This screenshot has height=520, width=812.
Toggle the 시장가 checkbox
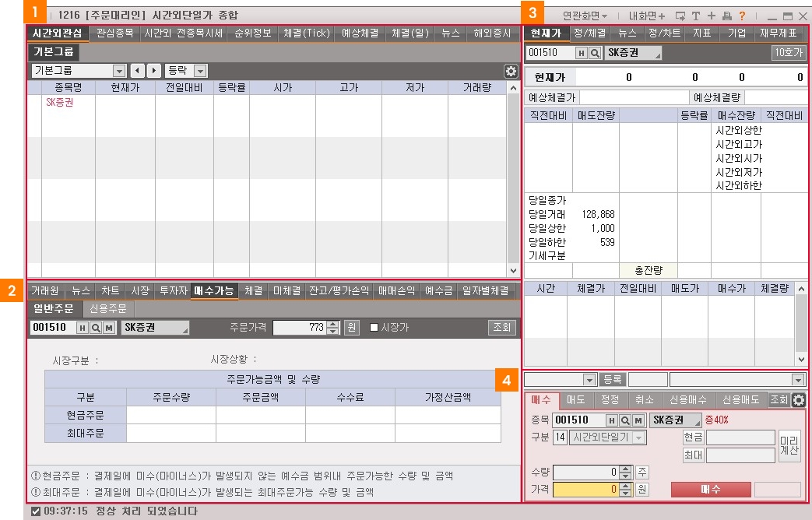(374, 327)
